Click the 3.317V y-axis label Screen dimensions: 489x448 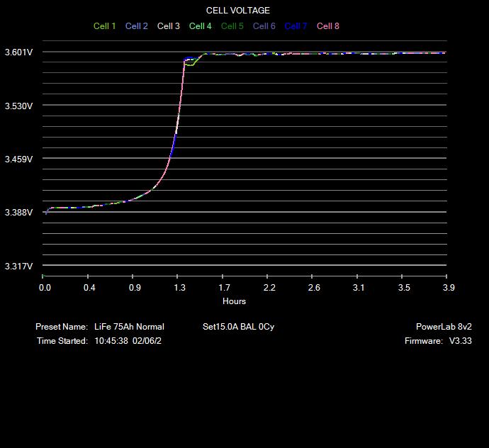(19, 267)
